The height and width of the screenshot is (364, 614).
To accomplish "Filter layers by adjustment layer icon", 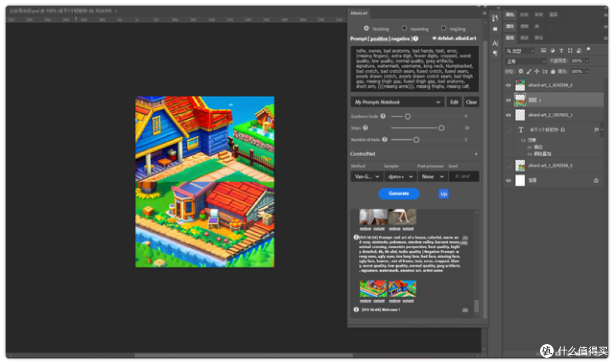I will pos(553,51).
